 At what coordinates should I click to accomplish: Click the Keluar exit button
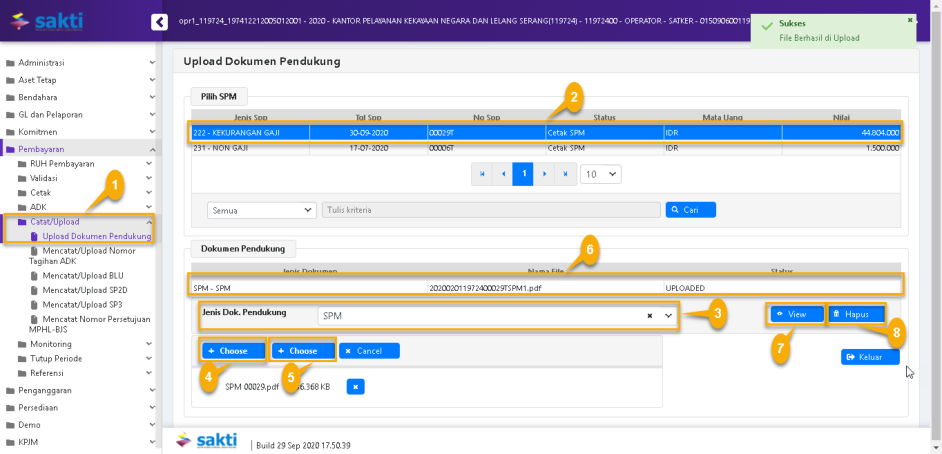click(869, 357)
